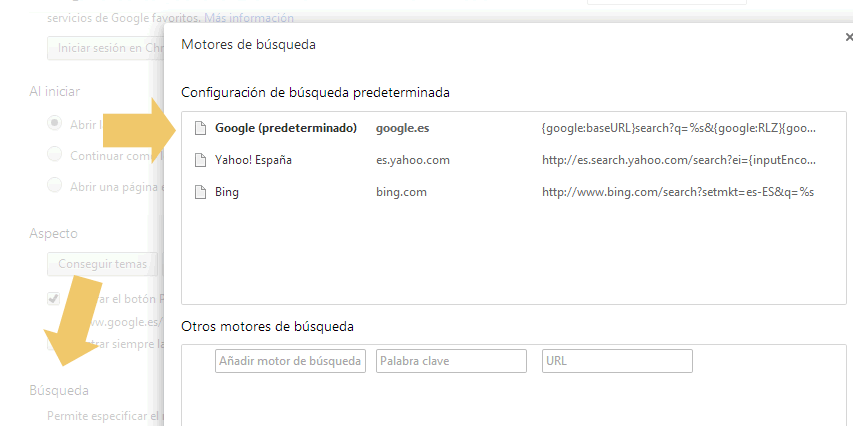Select the Yahoo! España search engine entry
Screen dimensions: 853x426
514,160
